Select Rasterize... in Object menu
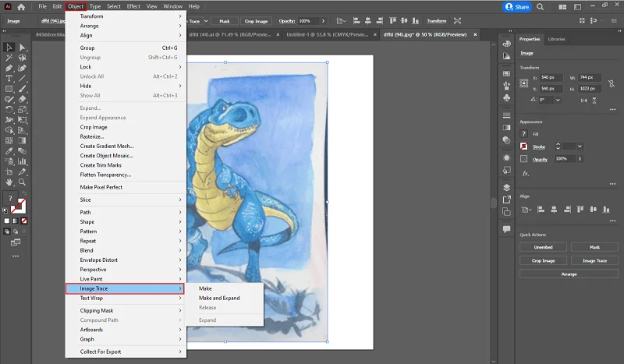Image resolution: width=624 pixels, height=364 pixels. pyautogui.click(x=92, y=136)
